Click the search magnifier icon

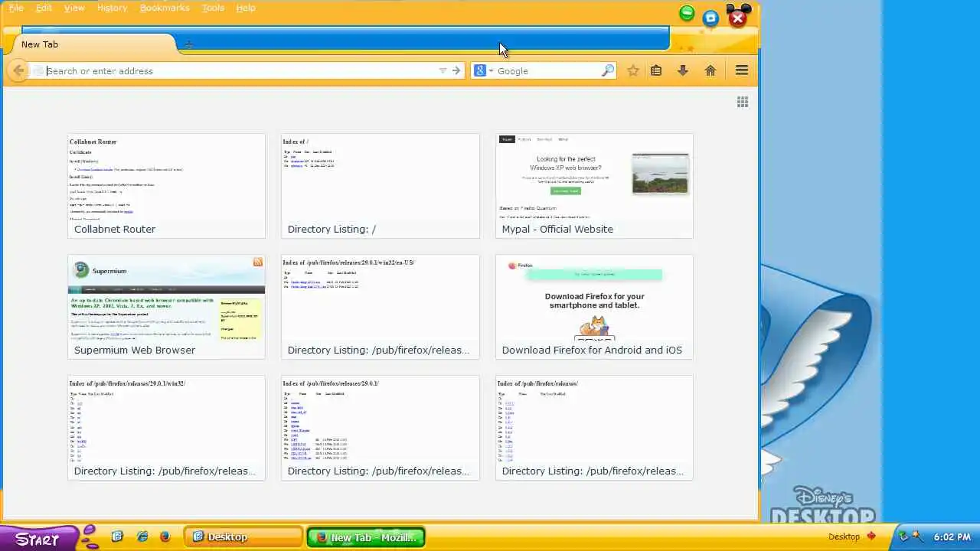pos(608,70)
